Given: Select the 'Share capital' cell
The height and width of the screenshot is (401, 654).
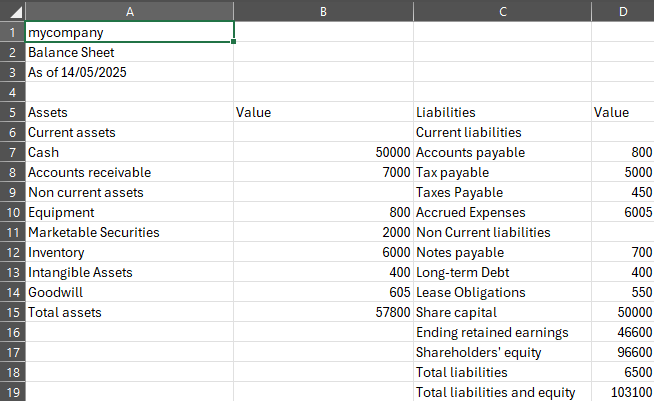Looking at the screenshot, I should [503, 313].
